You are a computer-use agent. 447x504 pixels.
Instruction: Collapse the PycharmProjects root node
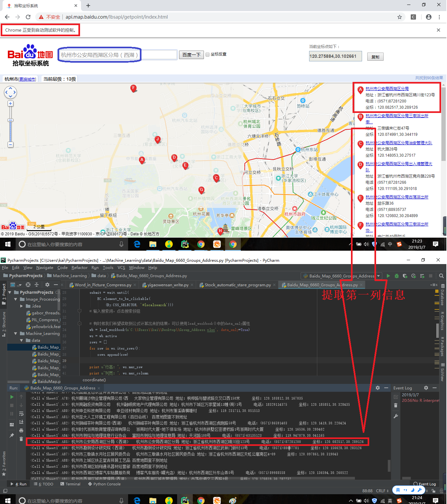click(x=9, y=292)
